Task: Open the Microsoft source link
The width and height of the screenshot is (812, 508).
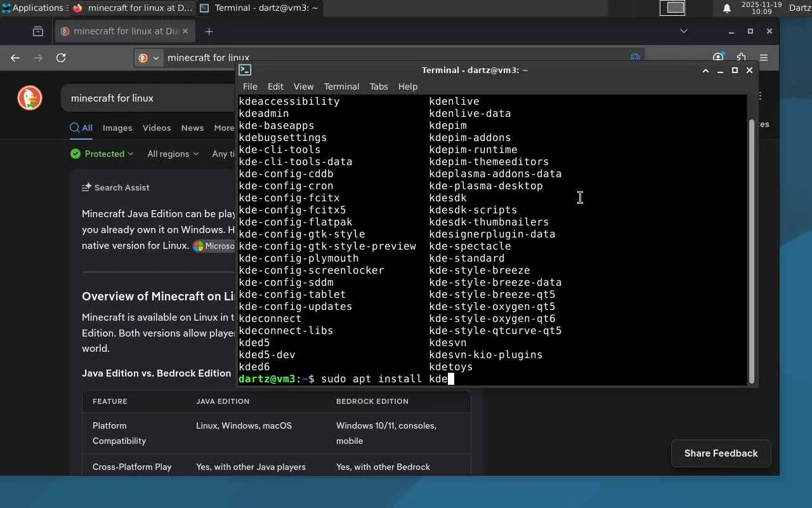Action: pos(214,246)
